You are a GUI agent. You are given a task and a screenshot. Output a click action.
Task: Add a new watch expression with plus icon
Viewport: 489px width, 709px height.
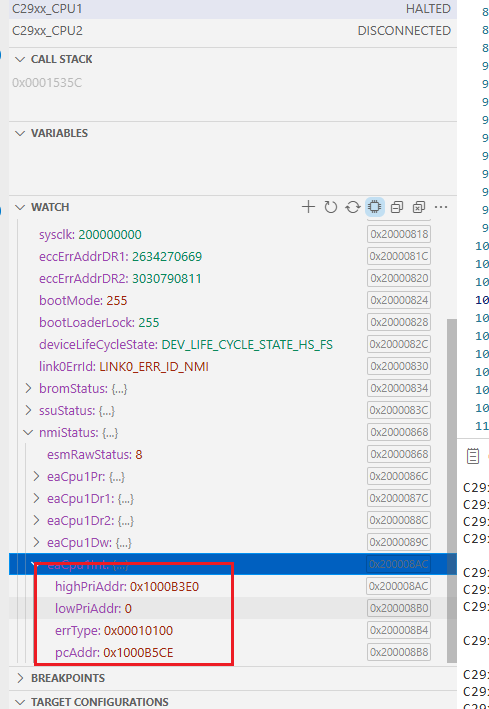(x=308, y=207)
